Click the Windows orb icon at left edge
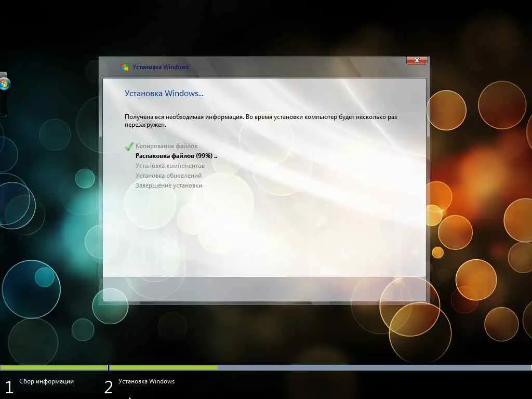 [x=4, y=84]
